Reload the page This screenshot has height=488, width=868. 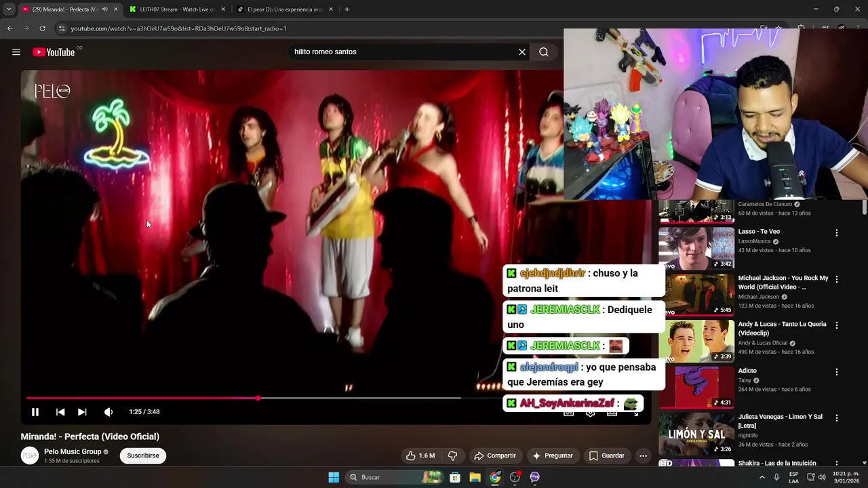pyautogui.click(x=42, y=28)
